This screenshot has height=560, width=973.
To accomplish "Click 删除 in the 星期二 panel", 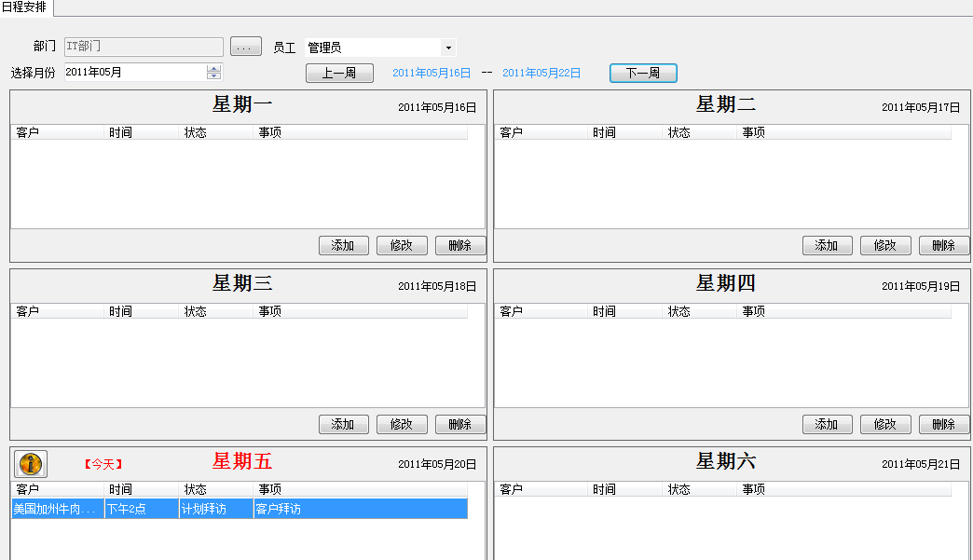I will pyautogui.click(x=943, y=246).
